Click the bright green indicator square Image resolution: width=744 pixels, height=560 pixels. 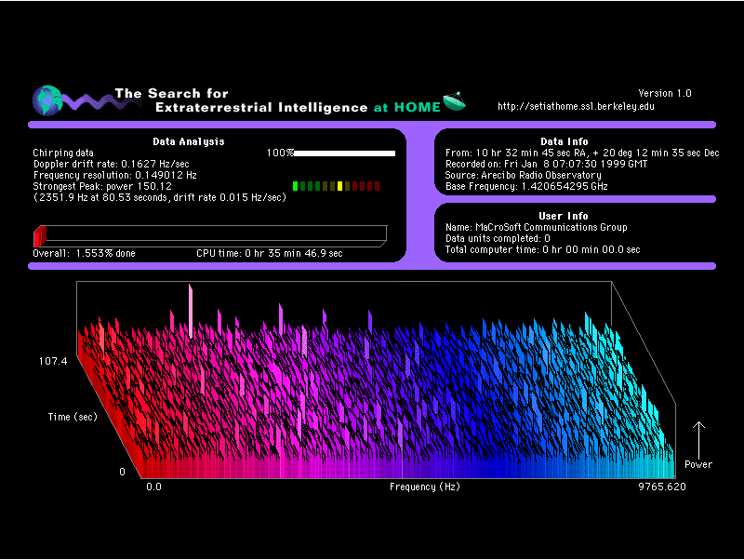pyautogui.click(x=295, y=186)
